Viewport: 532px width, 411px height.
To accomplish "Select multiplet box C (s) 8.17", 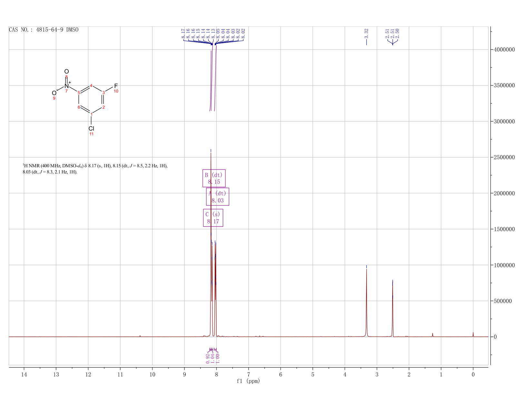I will point(213,218).
